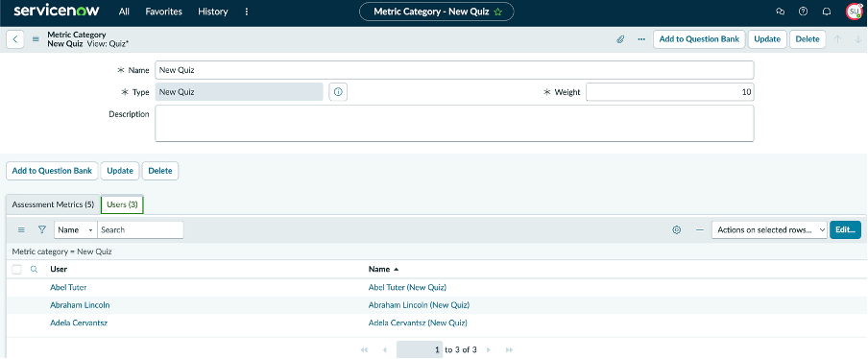Image resolution: width=868 pixels, height=359 pixels.
Task: Personalize list with the gear icon
Action: coord(677,230)
